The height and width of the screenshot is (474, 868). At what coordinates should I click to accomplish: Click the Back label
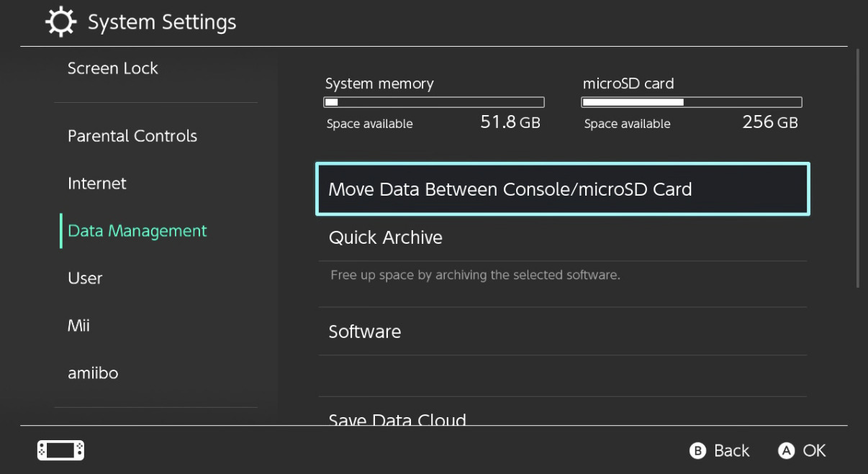tap(731, 451)
